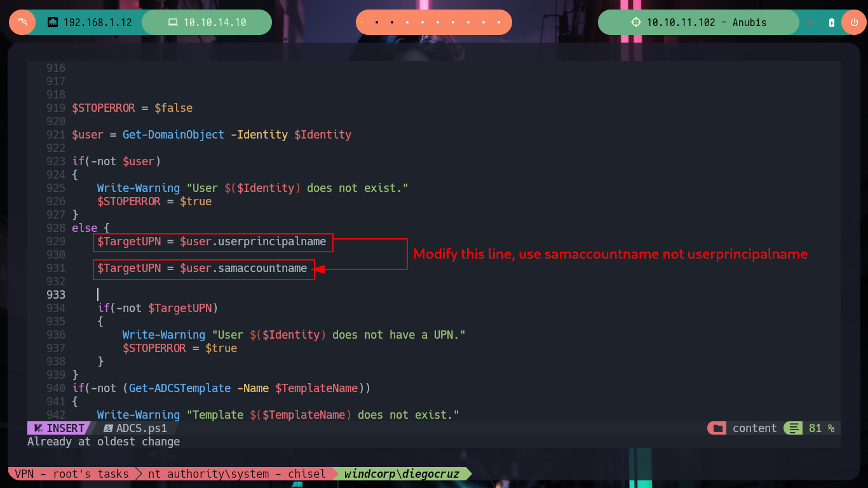868x488 pixels.
Task: Select the windcorp\diegocruz tmux window
Action: [402, 473]
